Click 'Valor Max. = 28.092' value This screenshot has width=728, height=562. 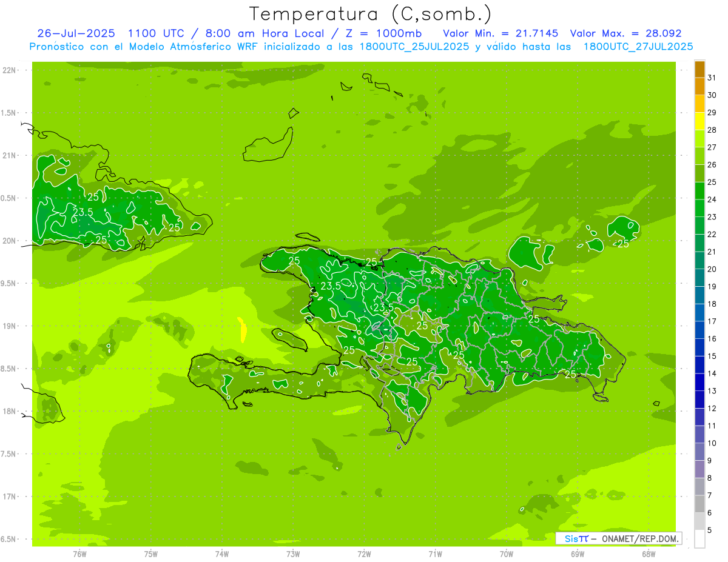click(625, 33)
